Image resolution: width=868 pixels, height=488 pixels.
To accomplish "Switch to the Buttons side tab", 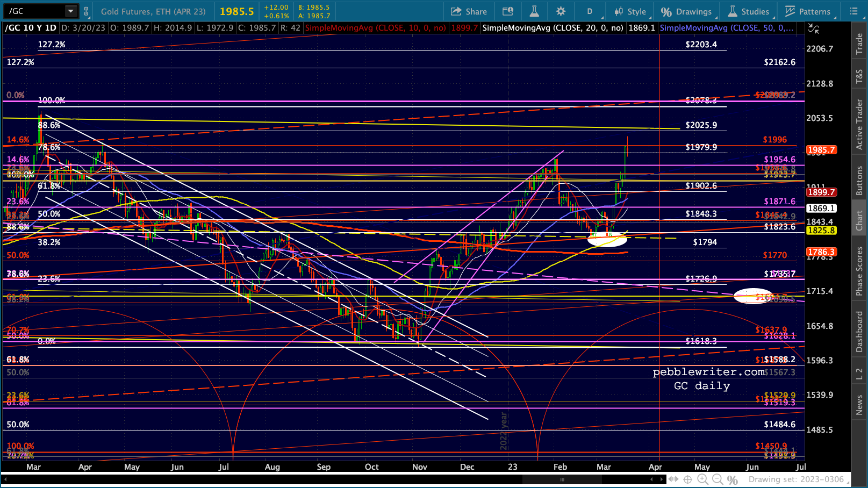I will pos(859,180).
